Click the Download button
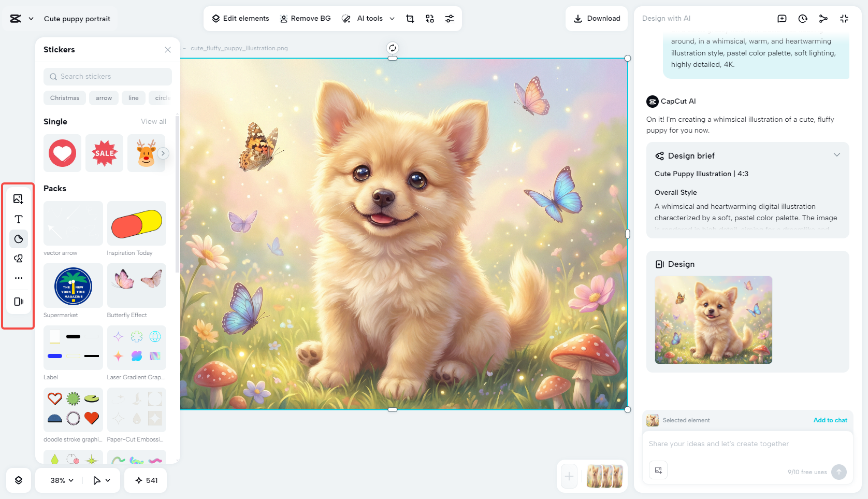The width and height of the screenshot is (868, 499). pyautogui.click(x=597, y=19)
